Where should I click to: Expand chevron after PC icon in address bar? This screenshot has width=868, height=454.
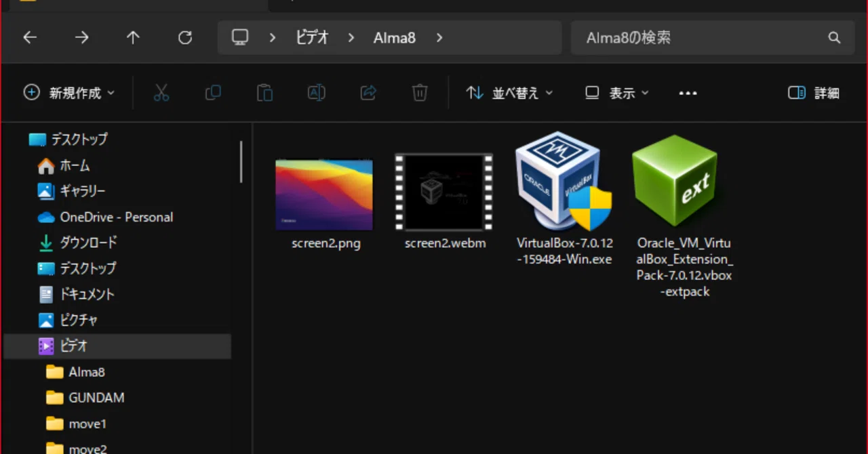click(273, 38)
